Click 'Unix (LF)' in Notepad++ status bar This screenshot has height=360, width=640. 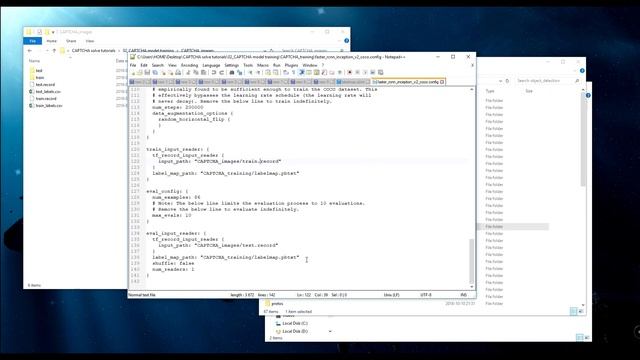tap(391, 295)
